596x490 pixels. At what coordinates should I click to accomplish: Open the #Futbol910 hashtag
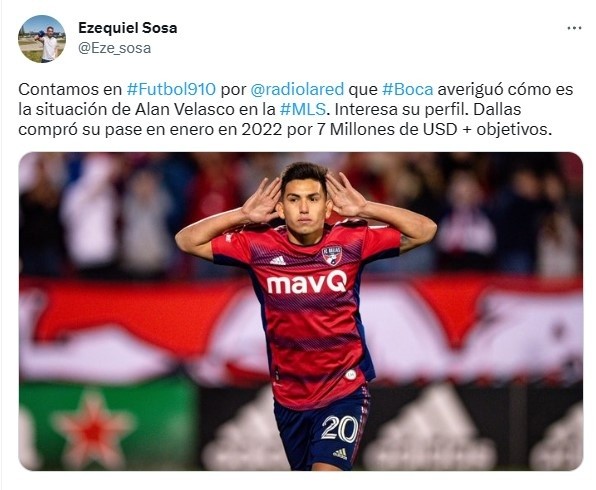(x=171, y=89)
